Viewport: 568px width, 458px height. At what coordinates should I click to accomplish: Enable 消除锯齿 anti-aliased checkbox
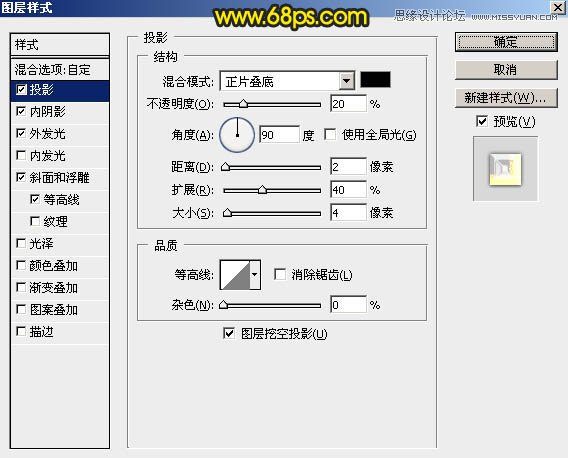280,274
